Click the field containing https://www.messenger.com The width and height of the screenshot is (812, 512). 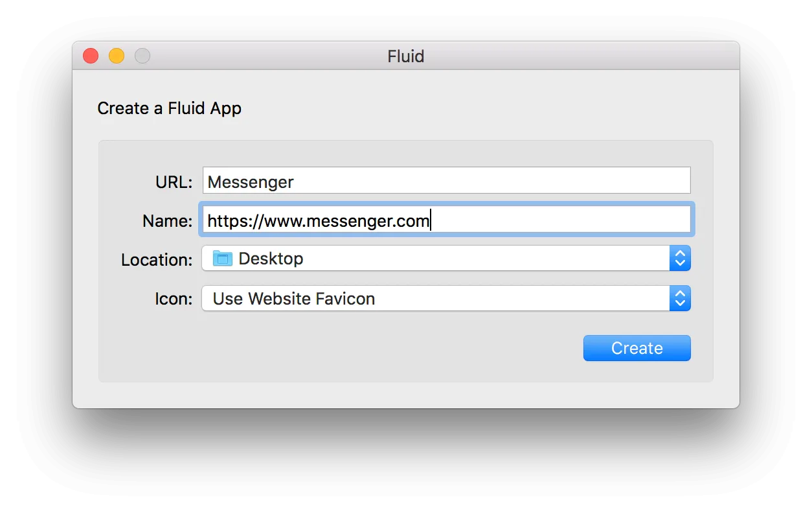pos(446,220)
